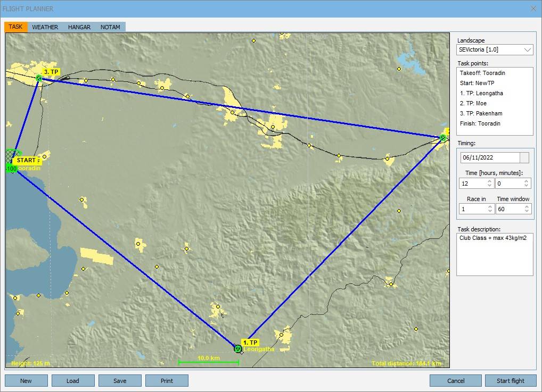
Task: Open the Landscape dropdown SEVictoria
Action: pyautogui.click(x=495, y=49)
